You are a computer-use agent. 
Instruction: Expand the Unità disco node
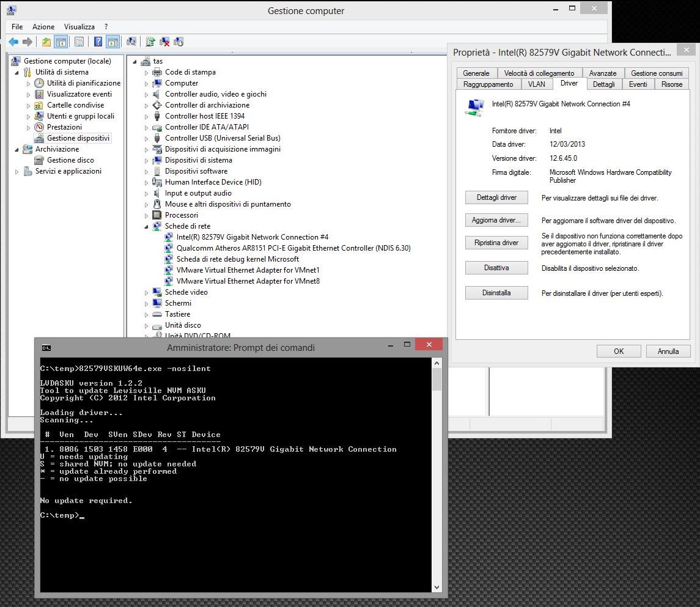[x=146, y=326]
